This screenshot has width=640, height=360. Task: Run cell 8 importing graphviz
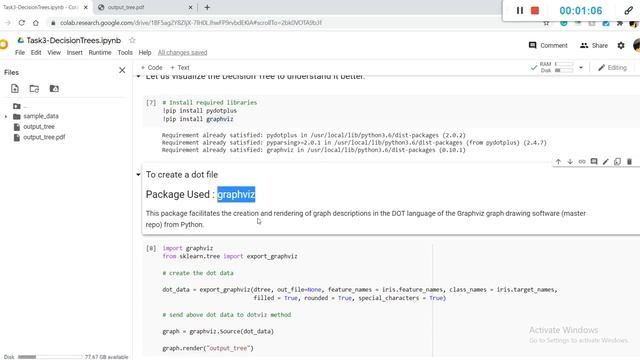[x=151, y=248]
